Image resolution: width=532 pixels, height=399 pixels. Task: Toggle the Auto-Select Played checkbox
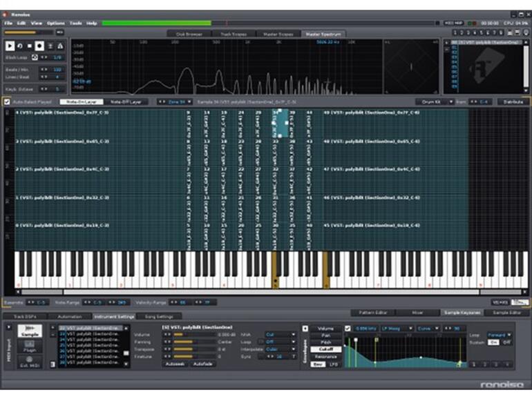click(7, 101)
